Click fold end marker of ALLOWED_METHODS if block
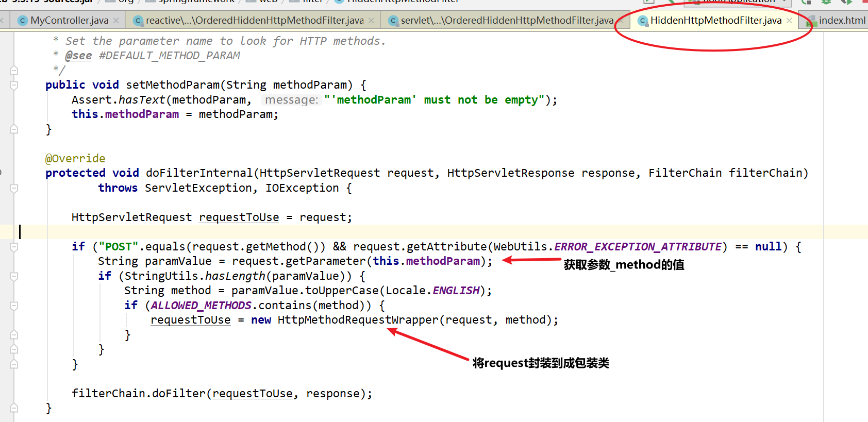This screenshot has width=868, height=422. pyautogui.click(x=14, y=335)
